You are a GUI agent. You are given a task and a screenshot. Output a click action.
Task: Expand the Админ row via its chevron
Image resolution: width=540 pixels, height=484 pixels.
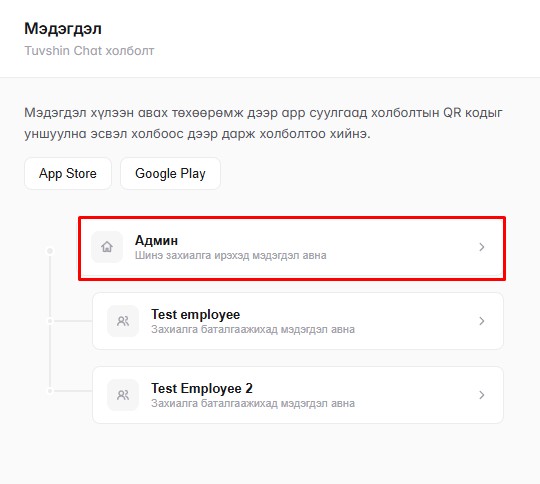coord(482,247)
